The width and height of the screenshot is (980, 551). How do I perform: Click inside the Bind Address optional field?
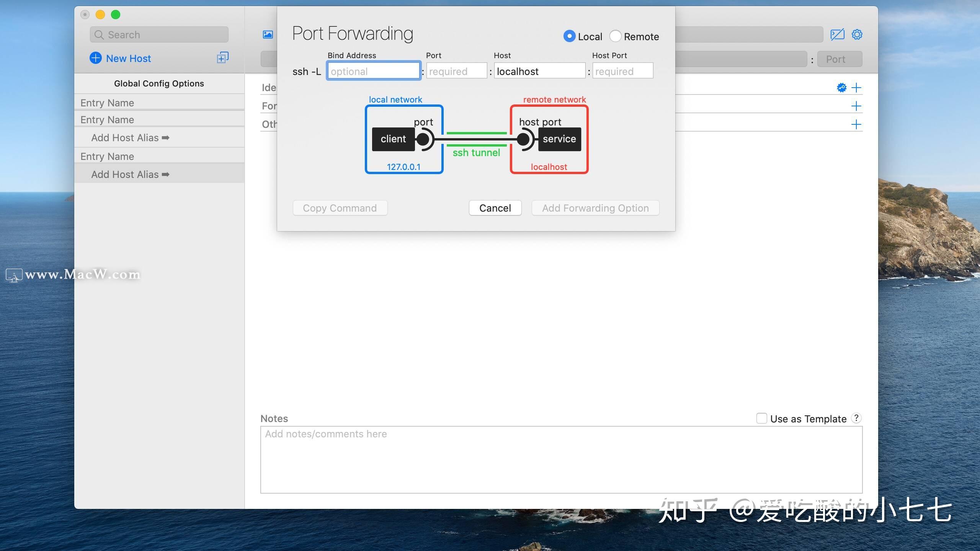pos(374,71)
